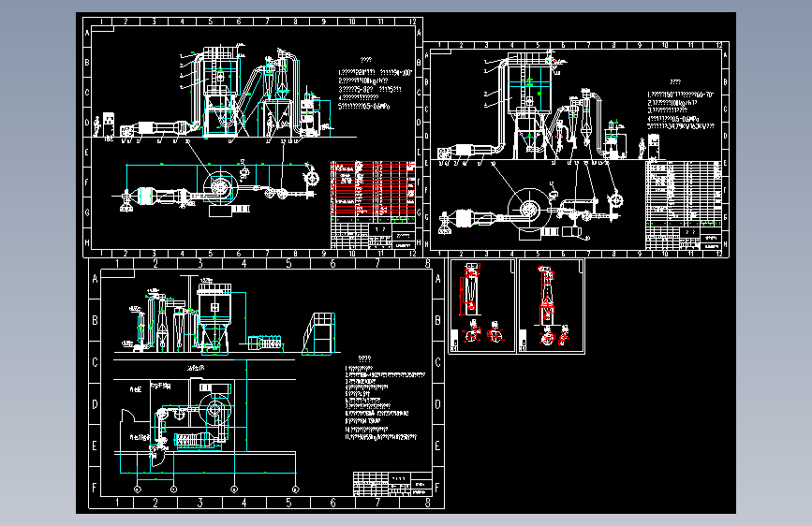The height and width of the screenshot is (526, 812).
Task: Select the circular tower plan view on top-right sheet
Action: click(x=529, y=210)
